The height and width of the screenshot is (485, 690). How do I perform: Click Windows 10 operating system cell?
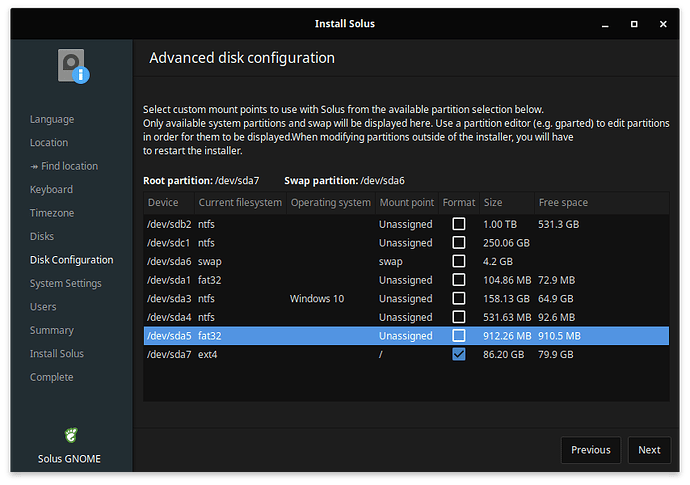coord(317,298)
